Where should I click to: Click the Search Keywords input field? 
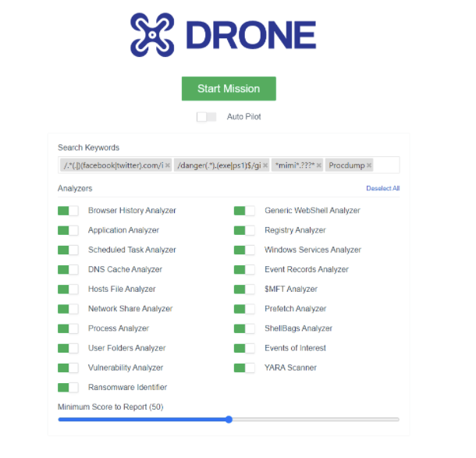229,165
